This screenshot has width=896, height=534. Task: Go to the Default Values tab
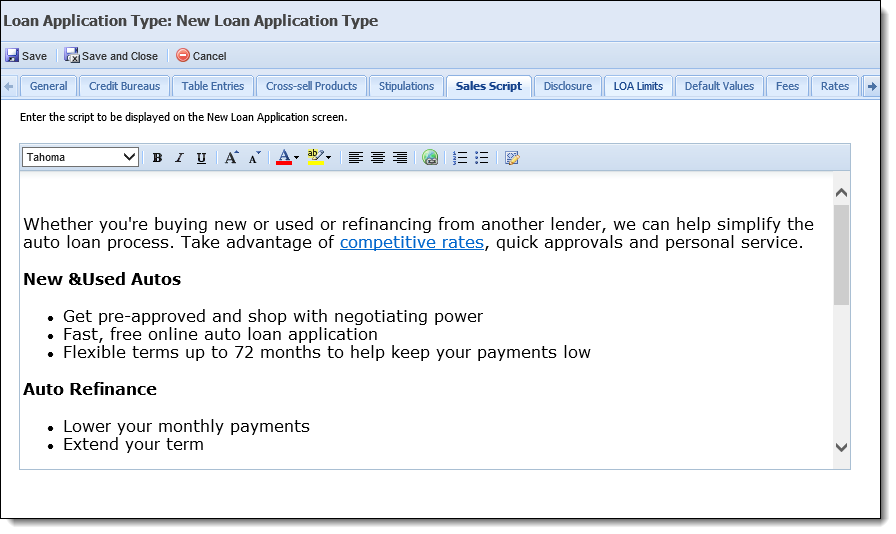[x=719, y=86]
